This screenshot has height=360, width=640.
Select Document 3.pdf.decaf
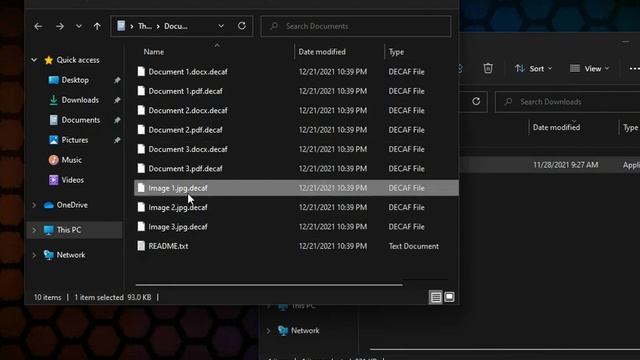pos(296,169)
